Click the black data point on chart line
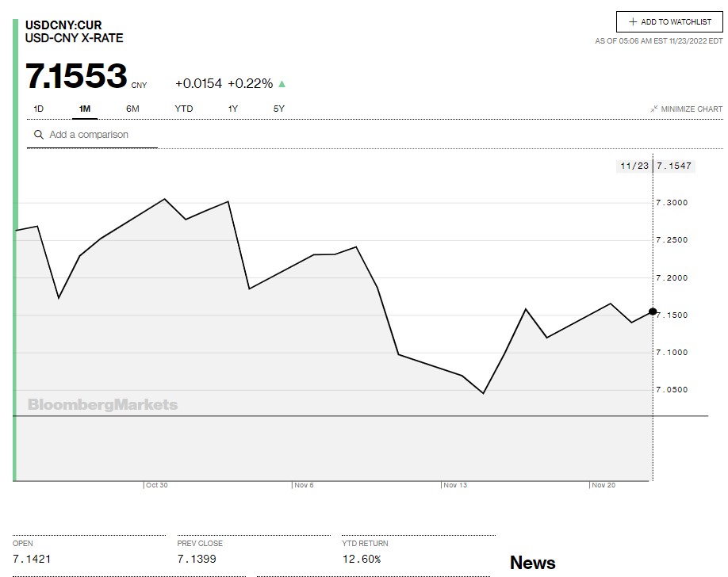This screenshot has width=728, height=577. click(x=653, y=311)
